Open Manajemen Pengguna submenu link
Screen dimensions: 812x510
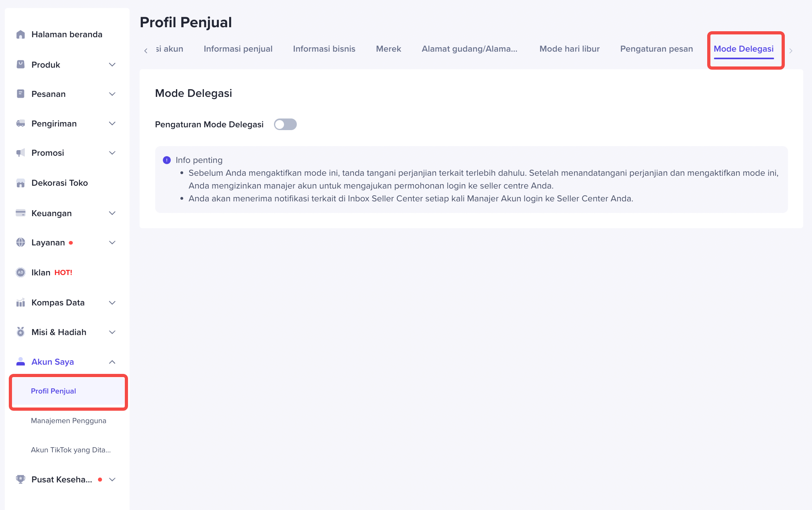point(68,421)
